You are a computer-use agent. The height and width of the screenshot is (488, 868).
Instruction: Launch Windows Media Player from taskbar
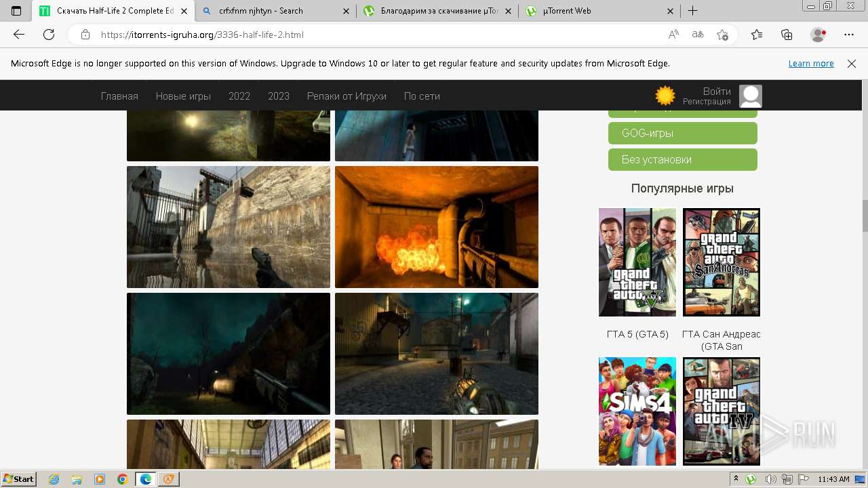tap(100, 479)
